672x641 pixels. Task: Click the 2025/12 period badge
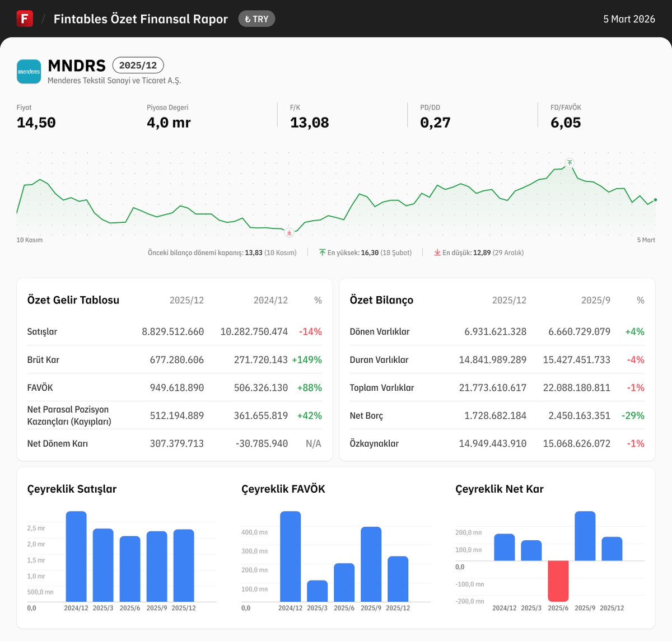tap(138, 65)
